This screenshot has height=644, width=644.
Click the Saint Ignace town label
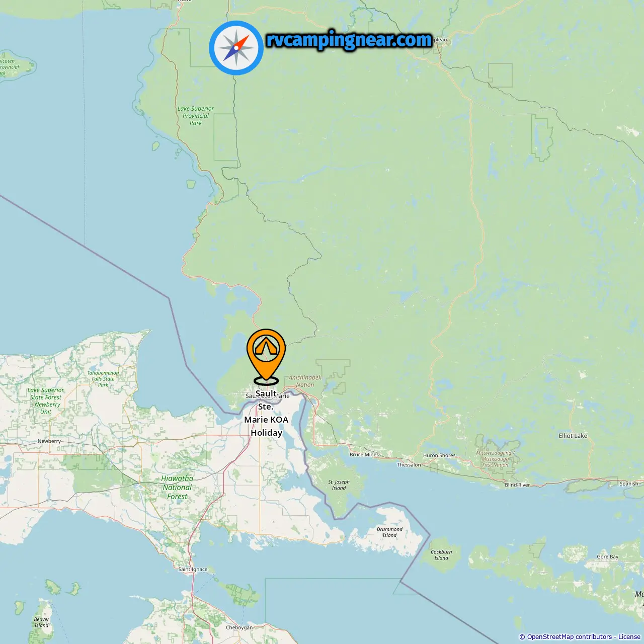(x=193, y=570)
